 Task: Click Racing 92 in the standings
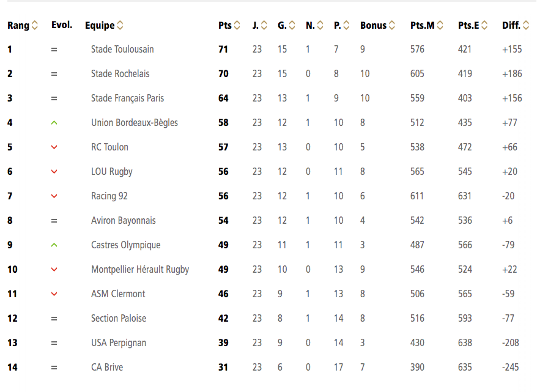[109, 196]
